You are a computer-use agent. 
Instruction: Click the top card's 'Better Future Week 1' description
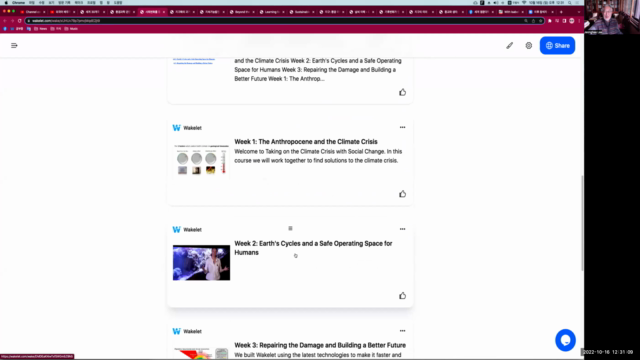click(318, 70)
